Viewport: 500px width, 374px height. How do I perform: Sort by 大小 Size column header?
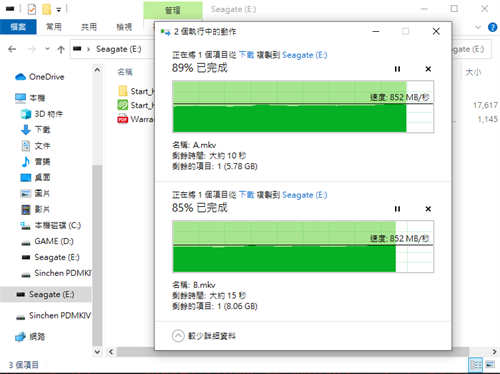click(x=473, y=72)
